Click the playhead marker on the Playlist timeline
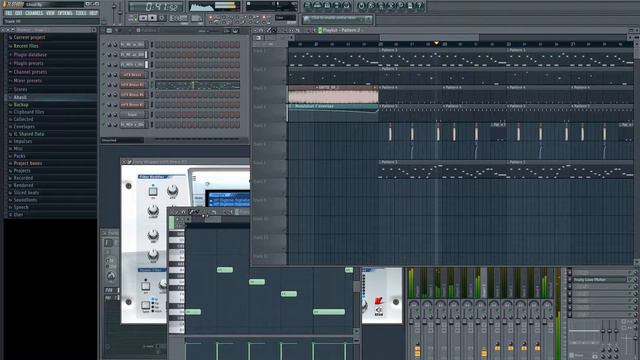 [436, 43]
